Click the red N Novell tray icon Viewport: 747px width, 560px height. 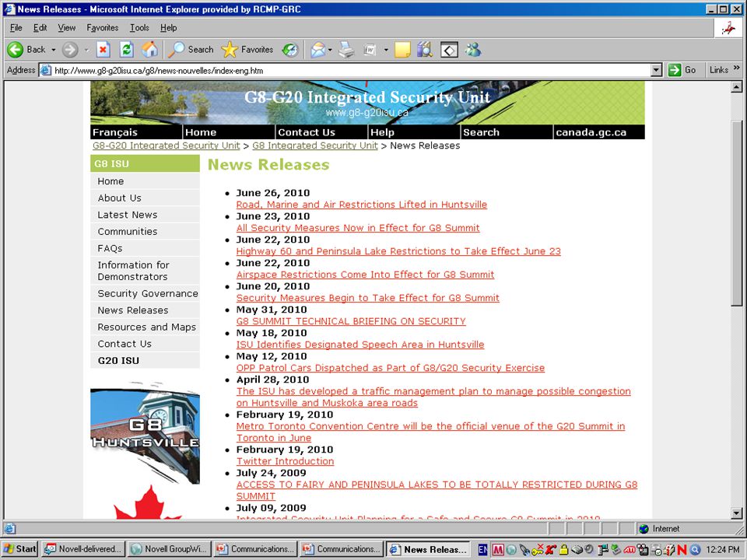click(682, 550)
